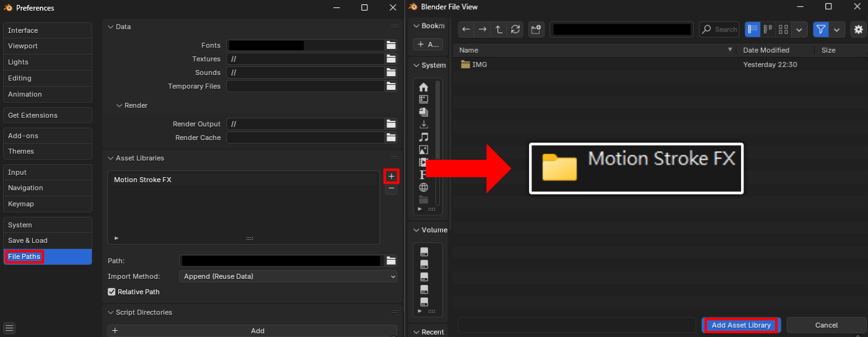Screen dimensions: 868x337
Task: Open the globe location in System list
Action: point(424,187)
